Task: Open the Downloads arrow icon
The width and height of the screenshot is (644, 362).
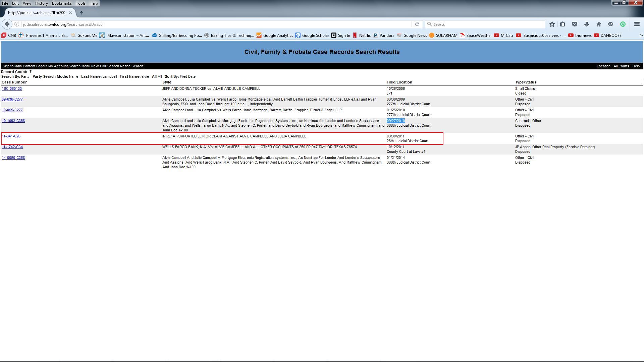Action: click(x=587, y=24)
